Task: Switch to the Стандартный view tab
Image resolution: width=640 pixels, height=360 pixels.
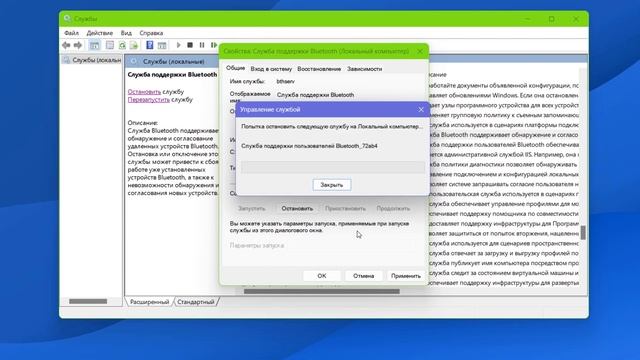Action: pyautogui.click(x=196, y=302)
